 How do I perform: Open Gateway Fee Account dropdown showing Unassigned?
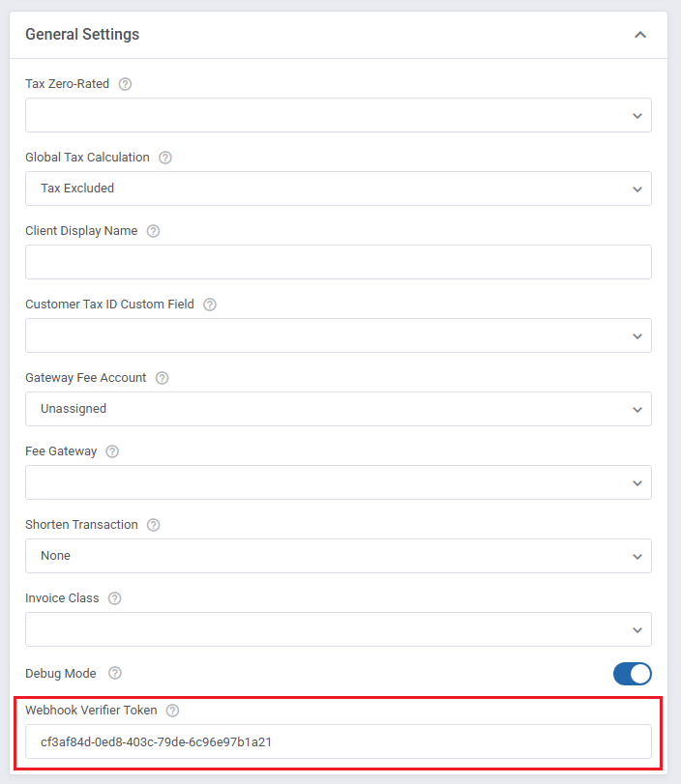[339, 409]
